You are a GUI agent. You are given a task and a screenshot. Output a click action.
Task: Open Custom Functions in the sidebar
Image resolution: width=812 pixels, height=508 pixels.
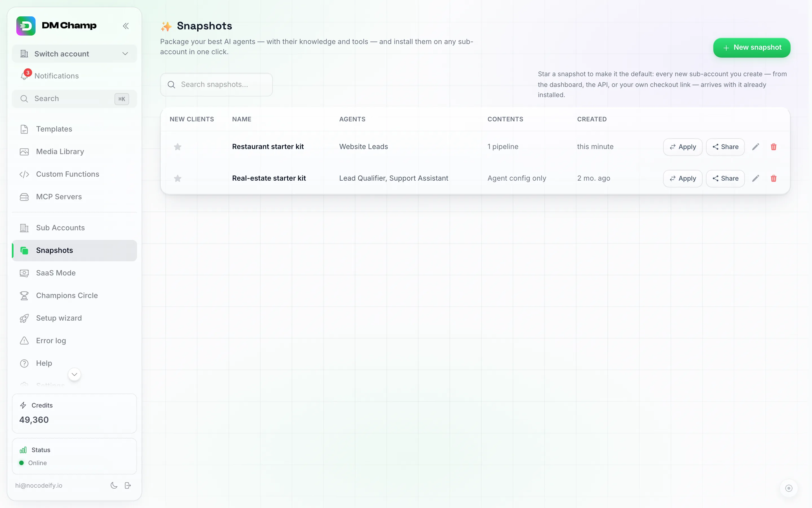point(74,174)
